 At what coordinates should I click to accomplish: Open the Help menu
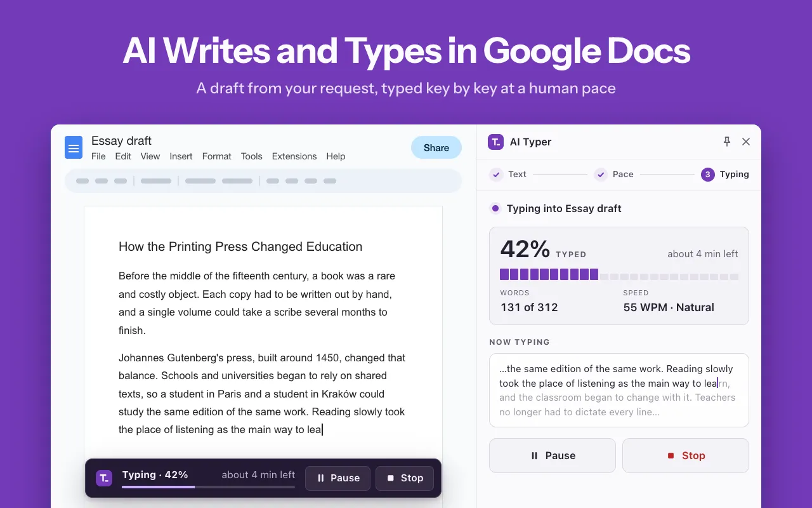[x=336, y=156]
